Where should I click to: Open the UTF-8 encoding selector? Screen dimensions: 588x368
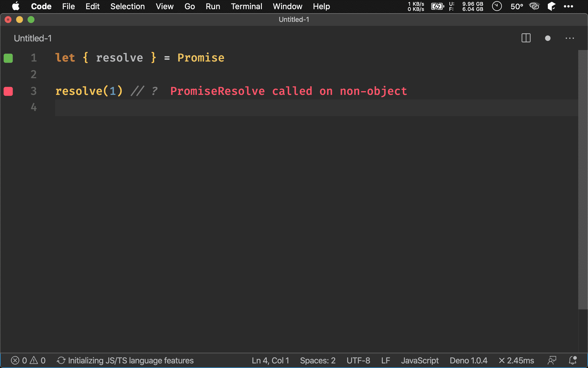click(x=358, y=360)
